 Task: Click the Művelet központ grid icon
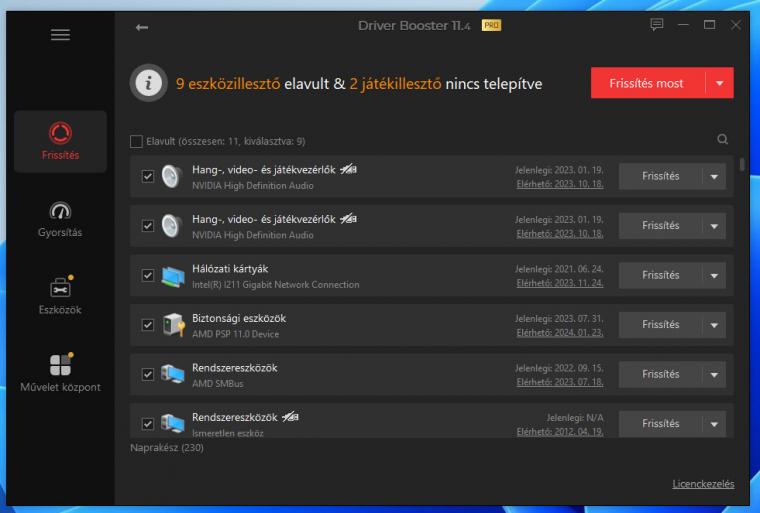pos(61,365)
